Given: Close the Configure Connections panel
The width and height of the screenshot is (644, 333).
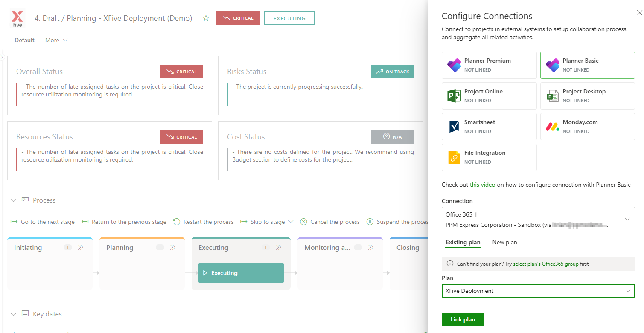Looking at the screenshot, I should [639, 13].
